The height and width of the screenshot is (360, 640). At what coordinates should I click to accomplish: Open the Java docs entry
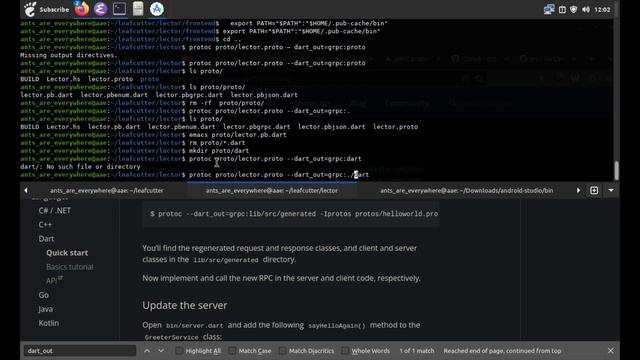pos(45,309)
